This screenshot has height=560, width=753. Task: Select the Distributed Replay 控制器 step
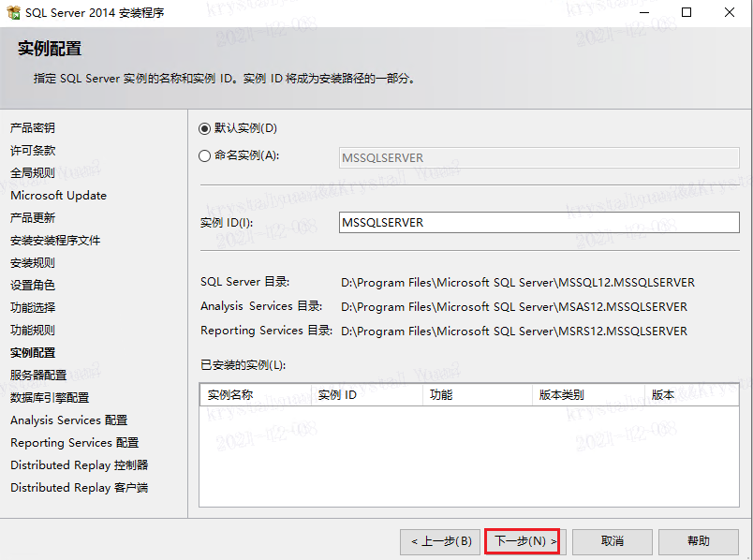tap(80, 464)
